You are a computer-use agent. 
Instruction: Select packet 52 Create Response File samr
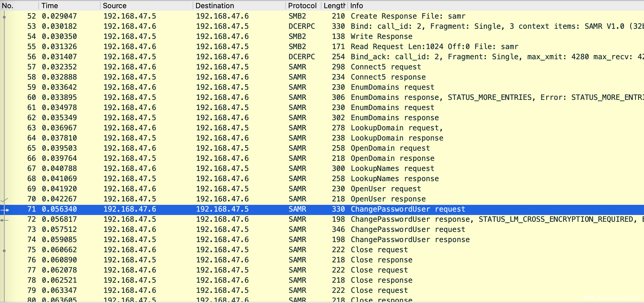pos(322,16)
